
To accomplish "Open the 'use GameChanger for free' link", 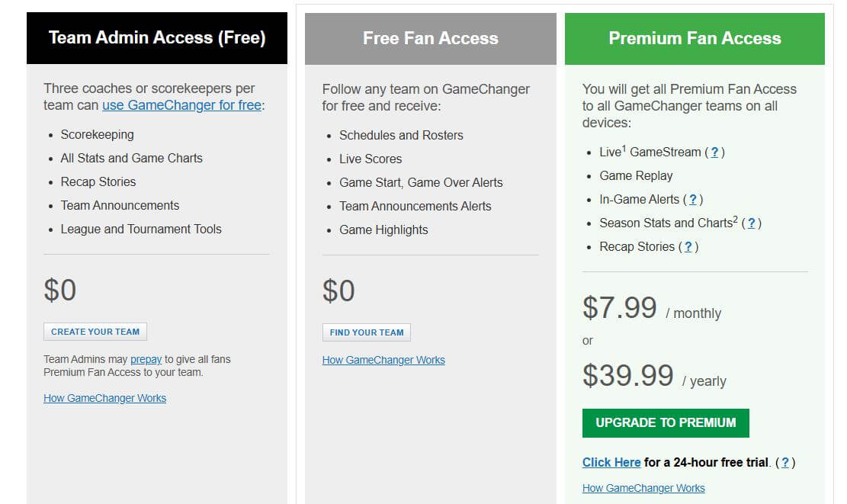I will click(181, 105).
